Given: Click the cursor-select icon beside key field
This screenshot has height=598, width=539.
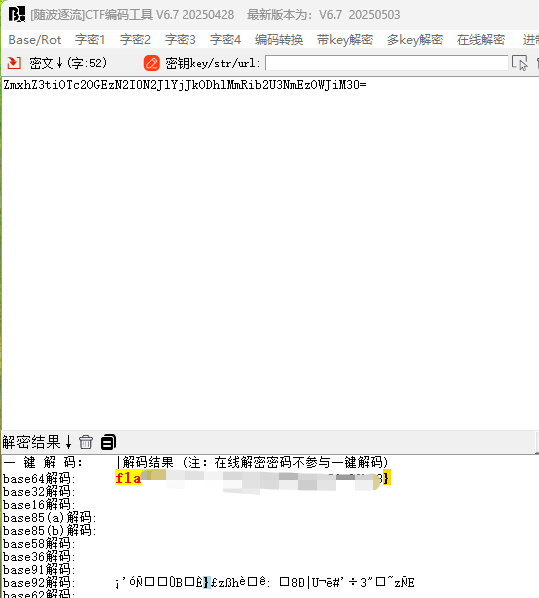Looking at the screenshot, I should [x=520, y=63].
